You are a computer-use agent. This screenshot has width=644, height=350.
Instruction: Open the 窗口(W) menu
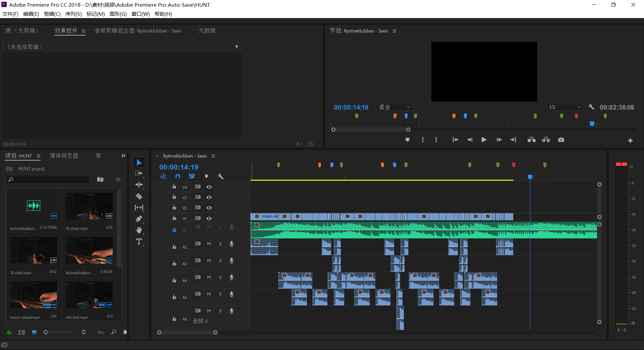pos(141,14)
